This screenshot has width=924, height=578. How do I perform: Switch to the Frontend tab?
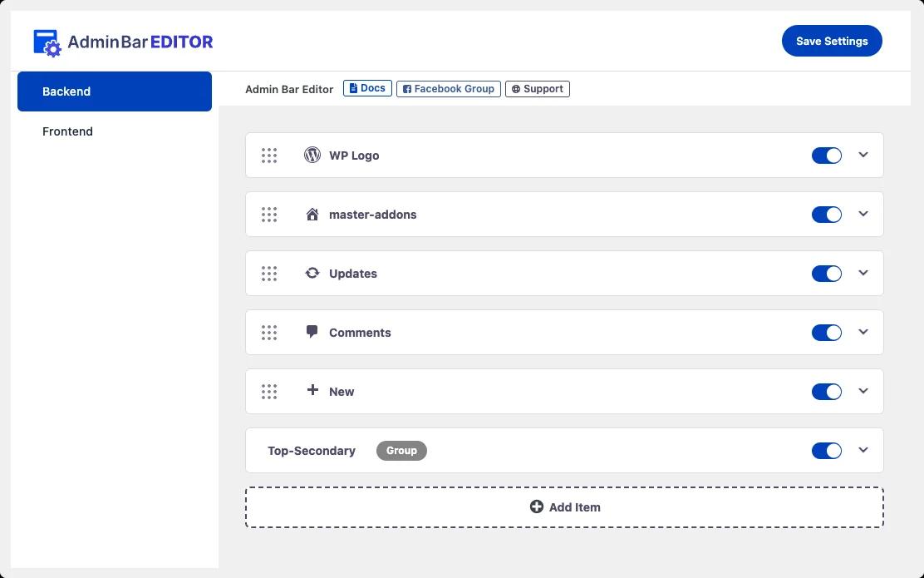67,131
